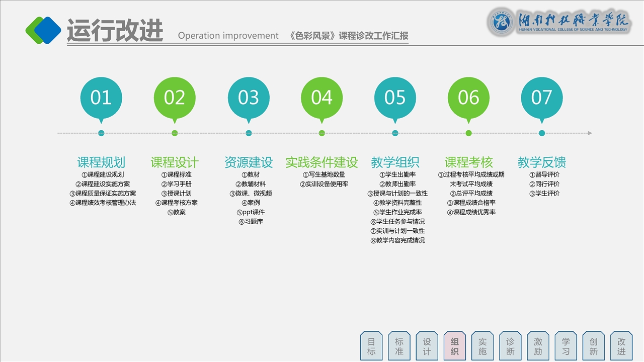Click the college logo at top right
644x362 pixels.
coord(557,23)
